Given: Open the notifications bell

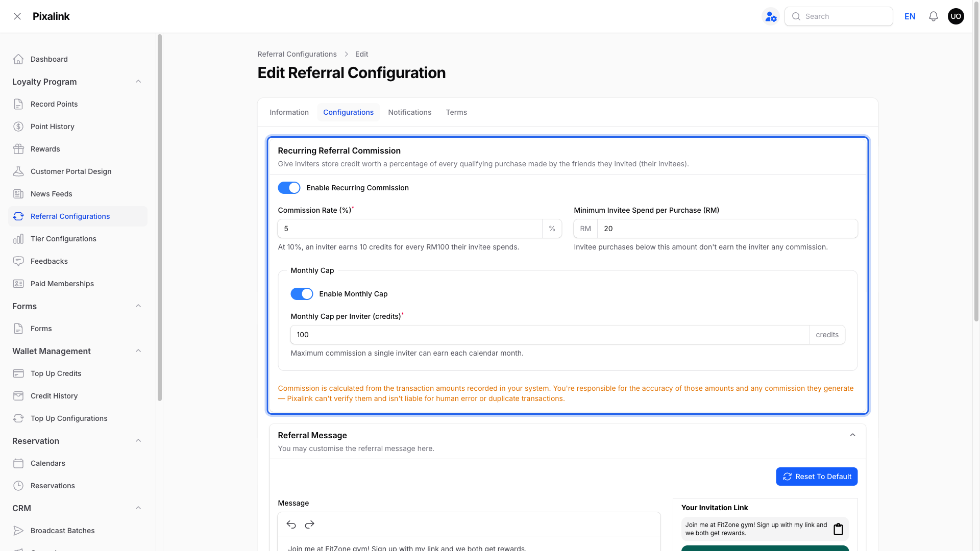Looking at the screenshot, I should tap(934, 16).
